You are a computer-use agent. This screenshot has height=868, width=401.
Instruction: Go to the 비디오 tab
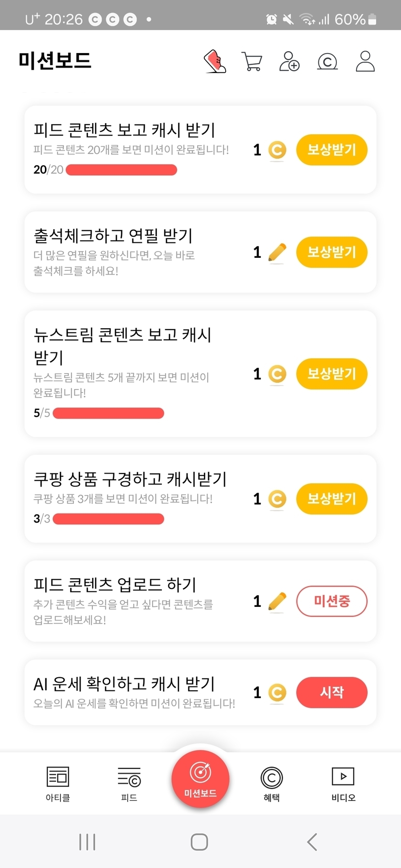(343, 784)
